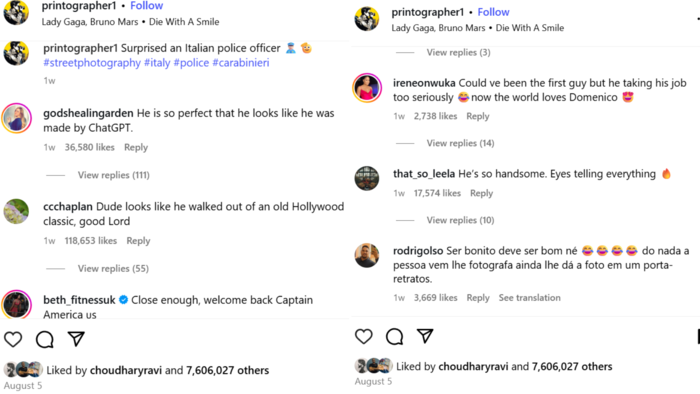
Task: Open godshealingarden's profile avatar
Action: pos(17,118)
